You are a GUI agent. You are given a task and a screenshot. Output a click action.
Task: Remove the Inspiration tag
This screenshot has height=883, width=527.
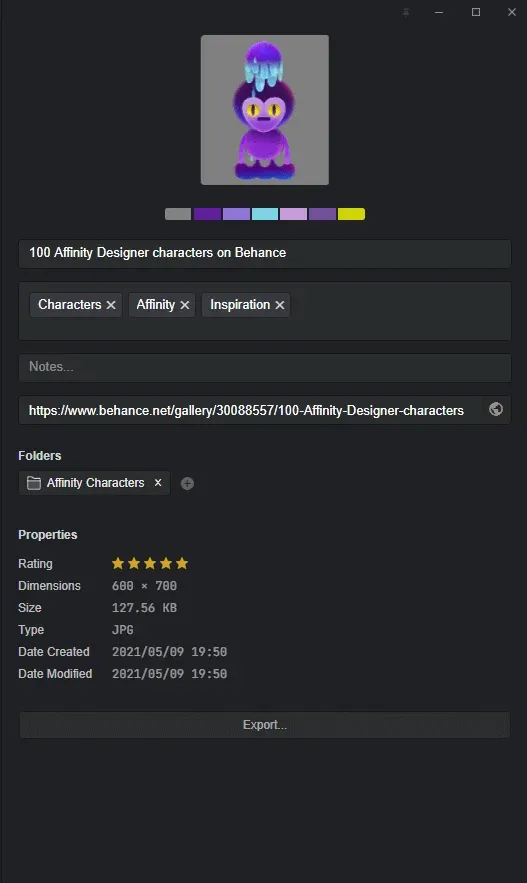[x=280, y=305]
